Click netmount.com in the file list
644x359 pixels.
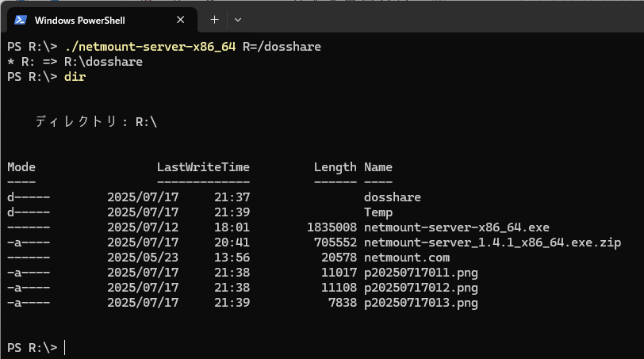tap(406, 258)
